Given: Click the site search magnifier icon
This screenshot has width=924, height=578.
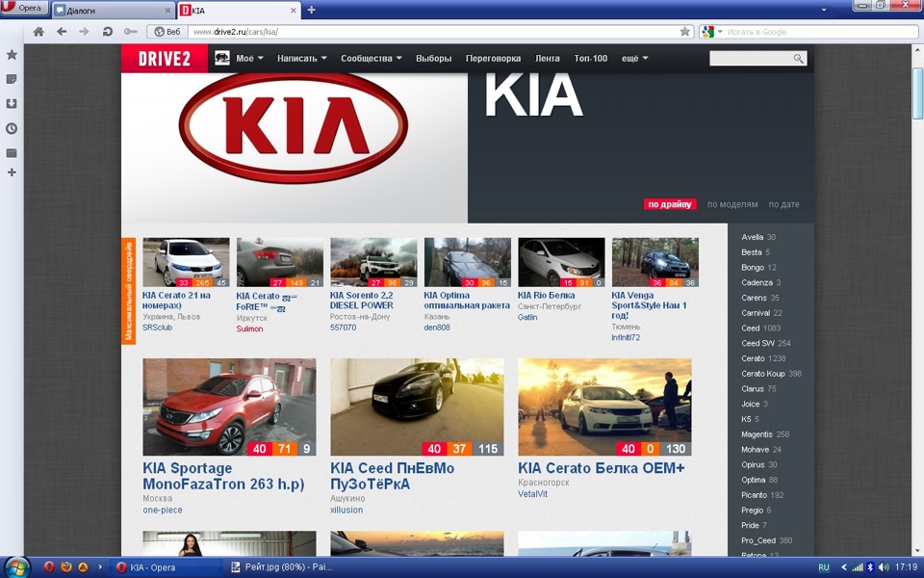Looking at the screenshot, I should coord(799,59).
